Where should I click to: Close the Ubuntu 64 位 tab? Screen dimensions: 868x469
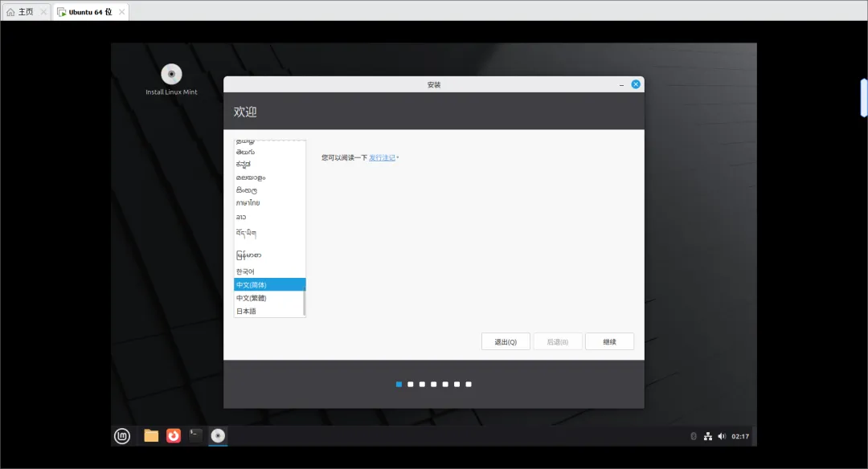click(x=122, y=11)
